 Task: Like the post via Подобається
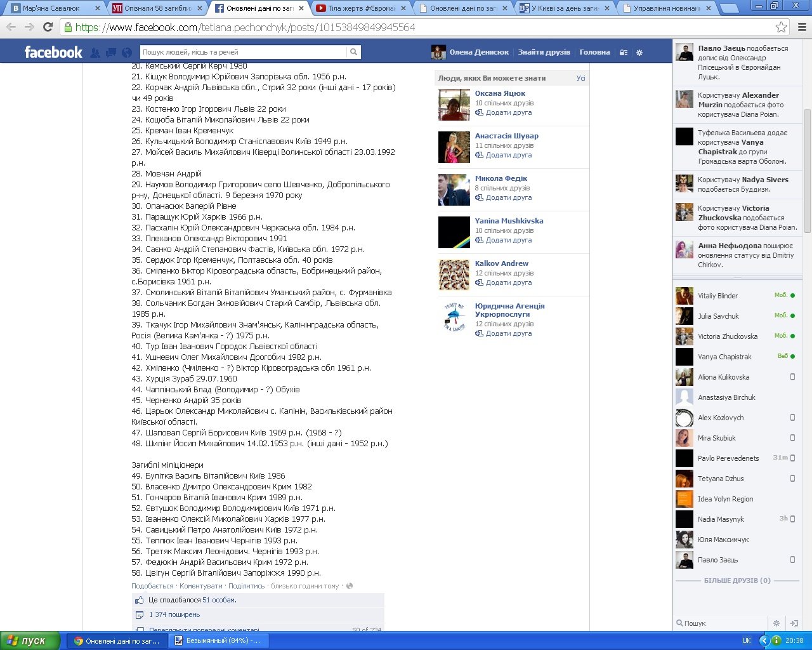pos(152,586)
